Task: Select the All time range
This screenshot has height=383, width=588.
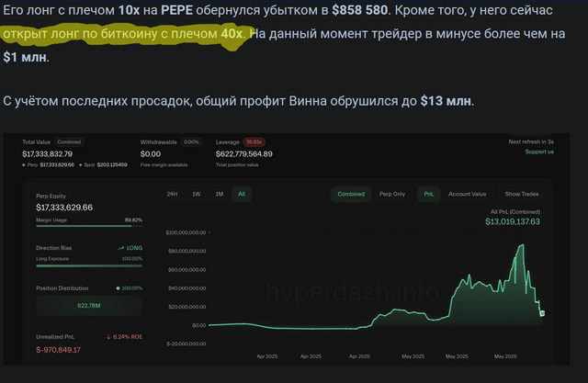Action: point(241,194)
